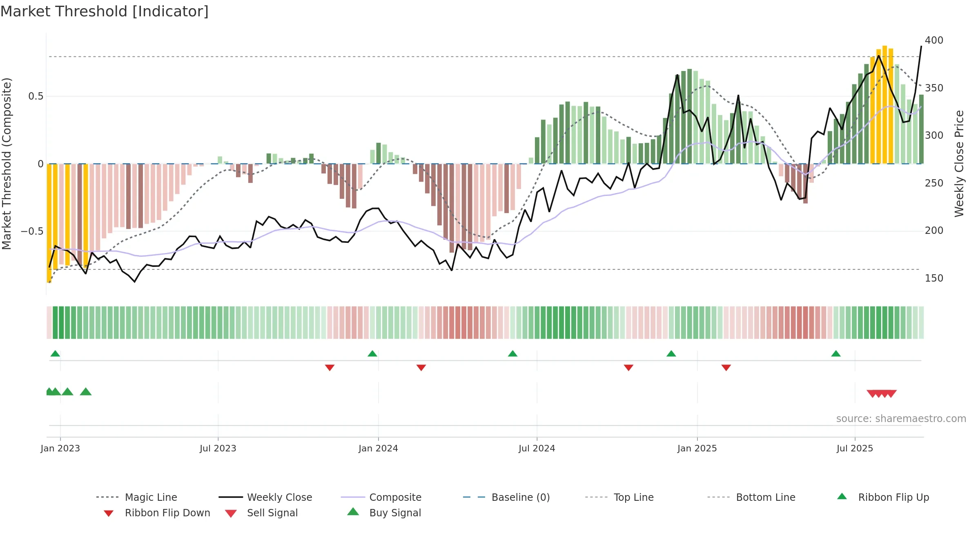
Task: Click the green flip-up triangle at January 2023
Action: (55, 353)
